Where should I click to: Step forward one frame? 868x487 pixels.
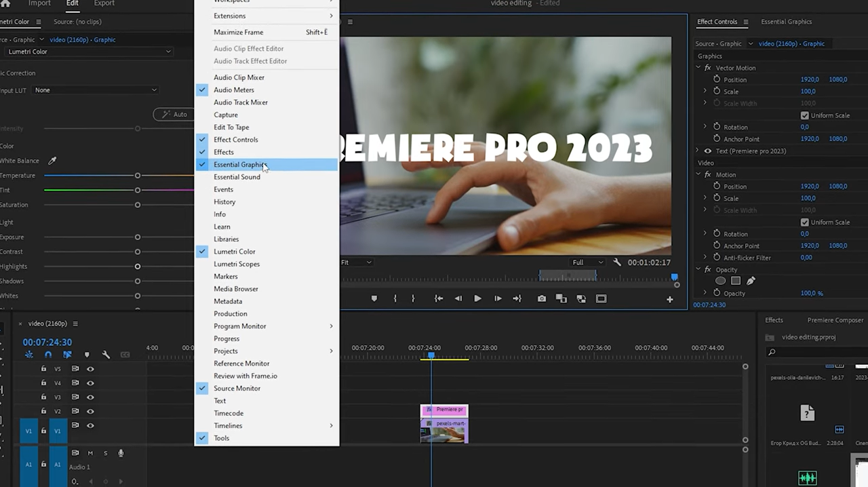[498, 298]
